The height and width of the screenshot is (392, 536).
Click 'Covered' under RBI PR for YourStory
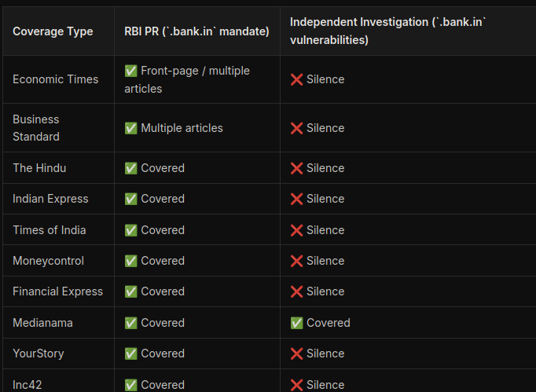tap(163, 354)
